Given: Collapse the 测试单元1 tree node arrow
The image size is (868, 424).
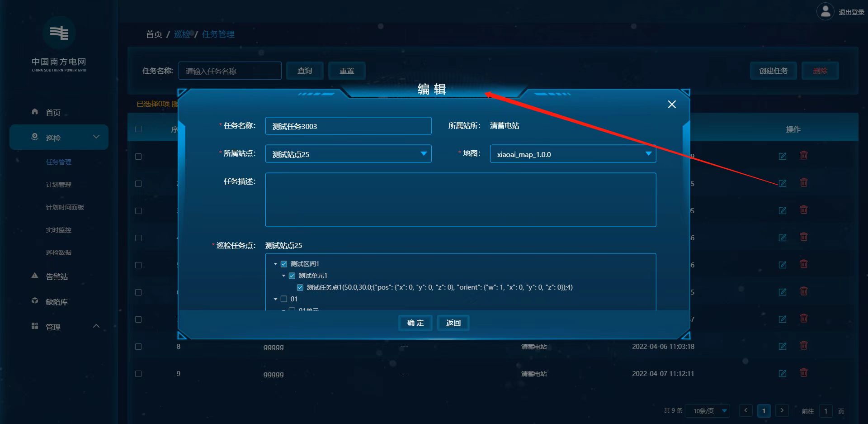Looking at the screenshot, I should pyautogui.click(x=283, y=276).
